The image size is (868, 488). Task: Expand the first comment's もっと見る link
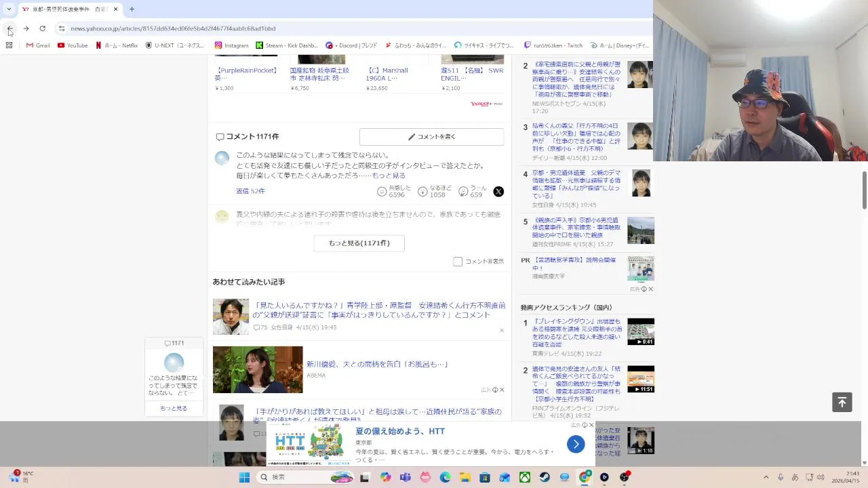click(x=389, y=176)
